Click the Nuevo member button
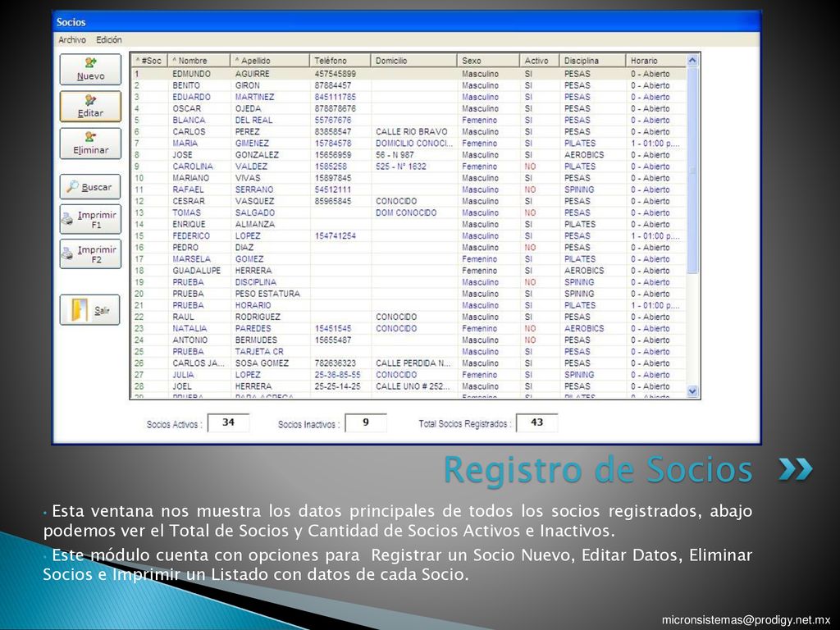This screenshot has height=630, width=840. 90,70
